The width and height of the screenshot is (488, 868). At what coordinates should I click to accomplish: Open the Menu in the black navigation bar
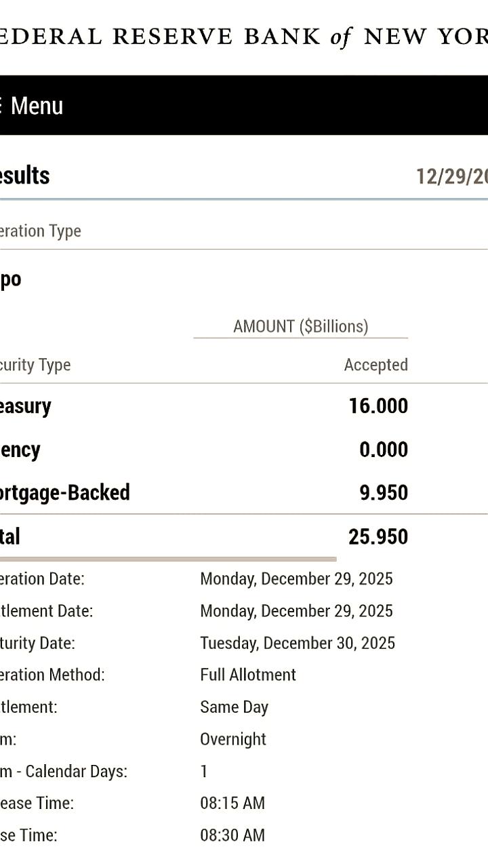34,106
